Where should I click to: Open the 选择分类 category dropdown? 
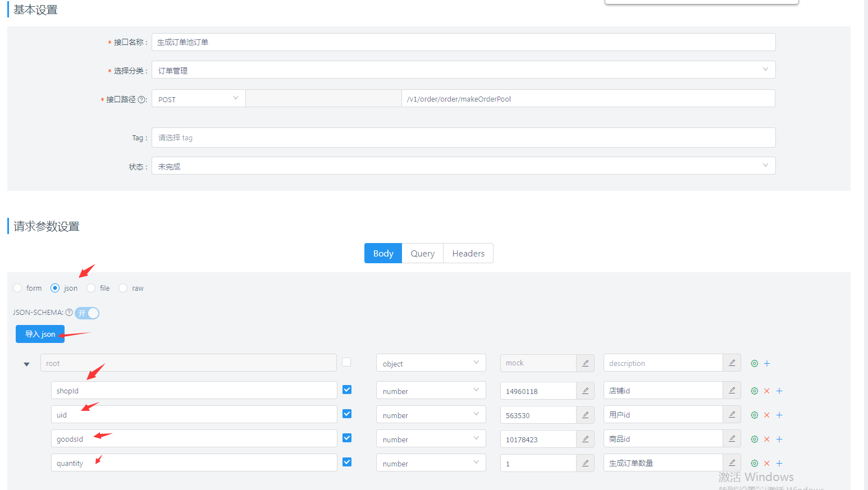pos(765,69)
